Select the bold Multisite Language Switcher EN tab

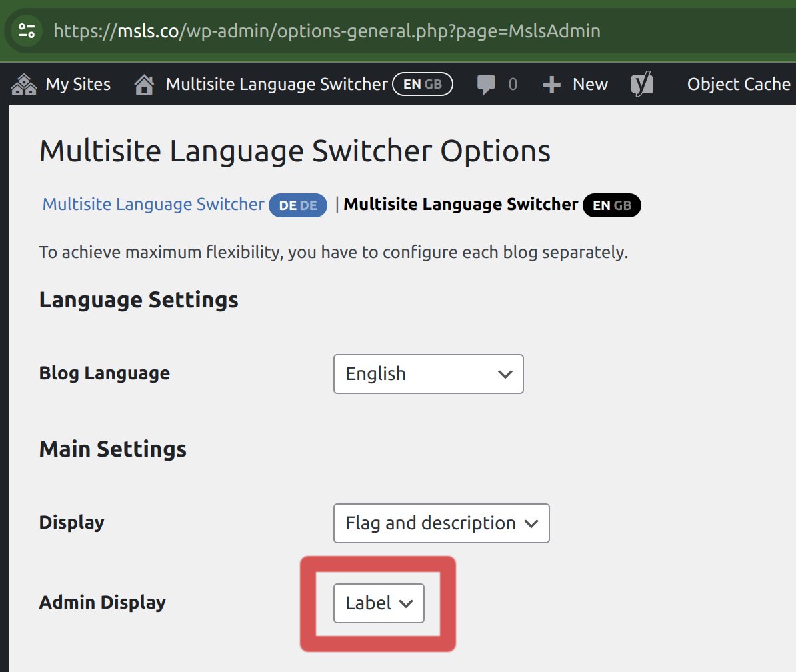(461, 204)
